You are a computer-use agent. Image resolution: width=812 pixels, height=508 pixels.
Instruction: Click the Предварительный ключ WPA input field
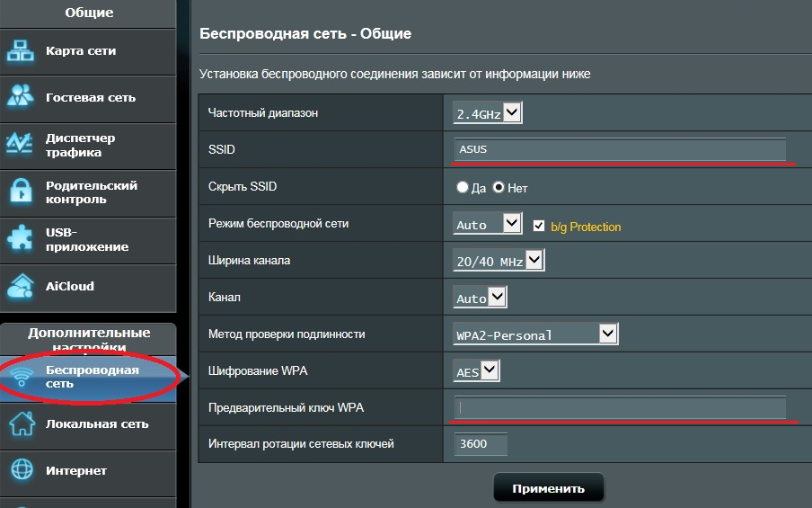(x=620, y=407)
